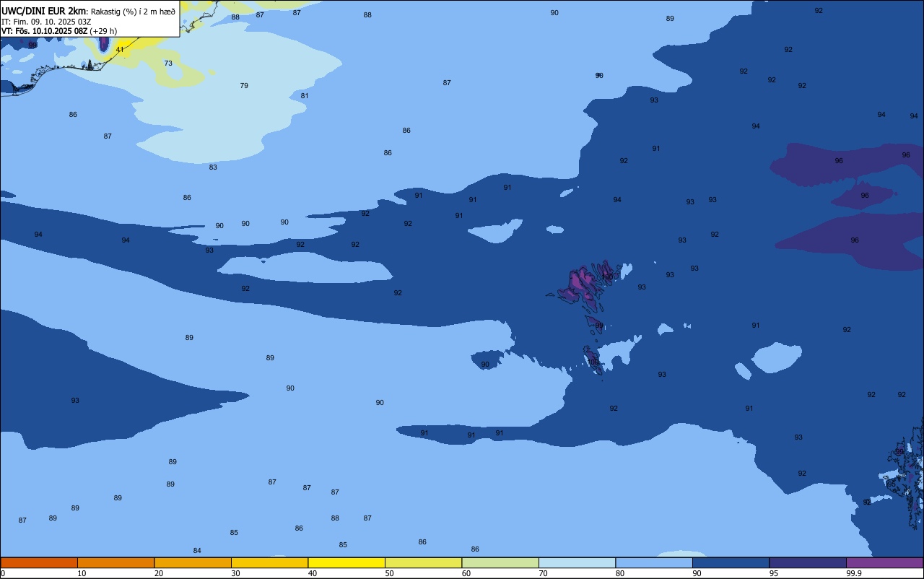Select the 10–20 legend color band

coord(115,562)
